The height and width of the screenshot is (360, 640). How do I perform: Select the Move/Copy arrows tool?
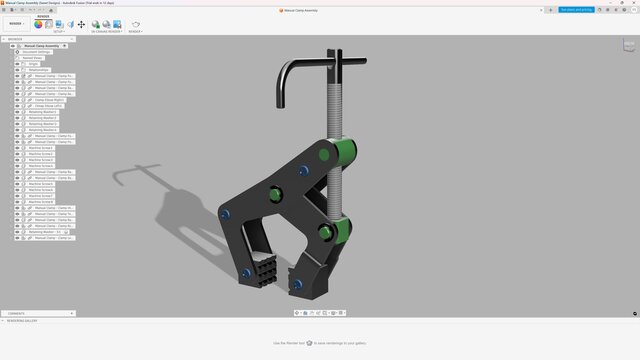[81, 24]
